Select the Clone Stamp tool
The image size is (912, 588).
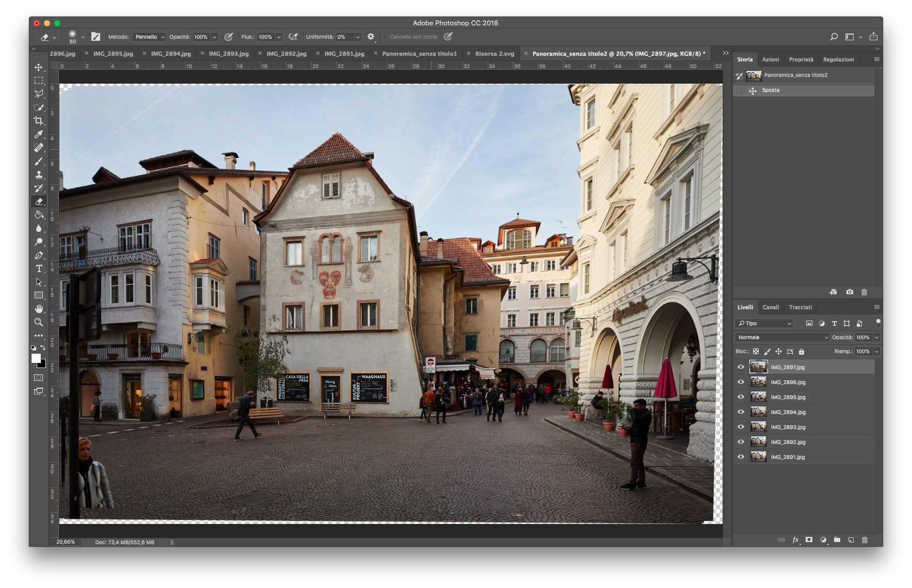(x=39, y=174)
